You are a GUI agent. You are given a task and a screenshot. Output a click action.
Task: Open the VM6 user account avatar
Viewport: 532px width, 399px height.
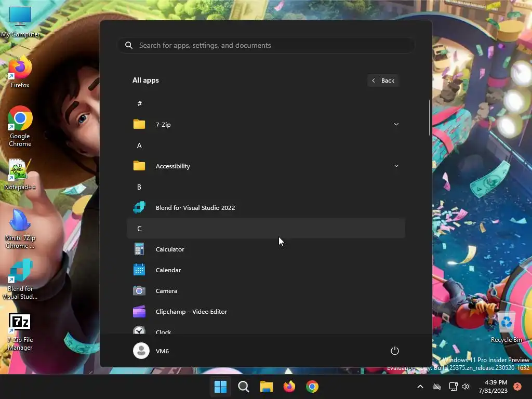(141, 351)
